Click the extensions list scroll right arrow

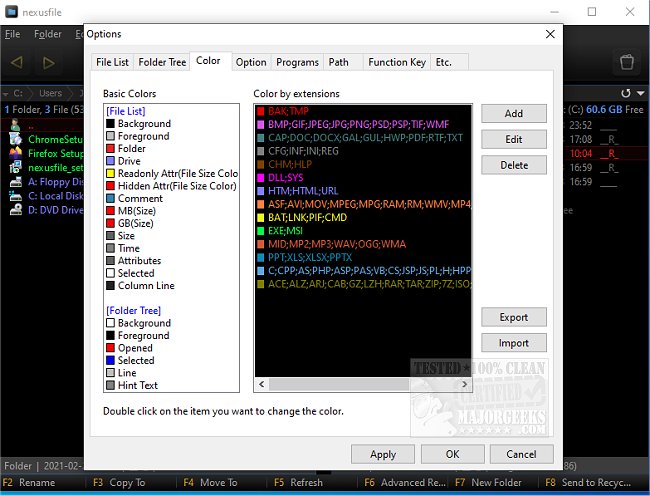click(464, 384)
